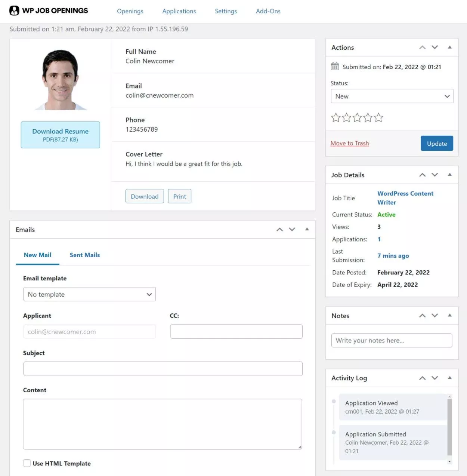The width and height of the screenshot is (467, 476).
Task: Click the Applications count link 1
Action: (x=379, y=239)
